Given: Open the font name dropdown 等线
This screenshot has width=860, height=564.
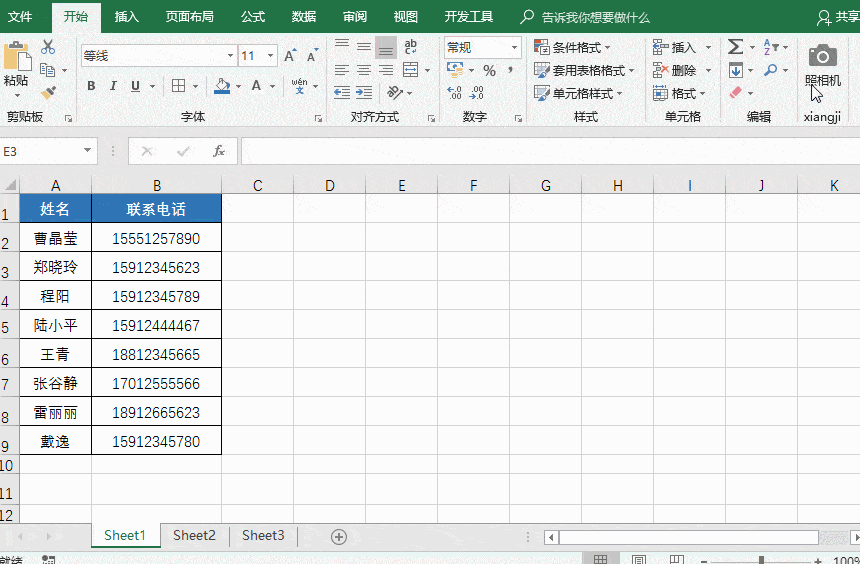Looking at the screenshot, I should [158, 56].
